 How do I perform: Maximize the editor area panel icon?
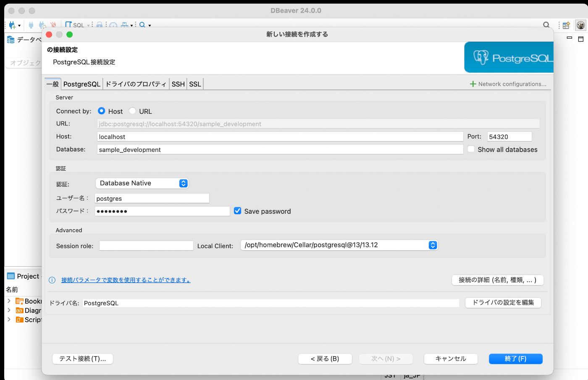581,39
